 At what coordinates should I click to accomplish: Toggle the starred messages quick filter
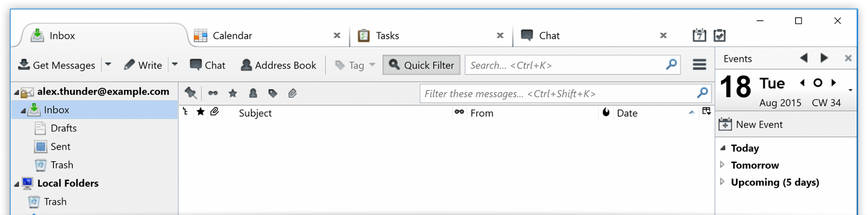coord(233,94)
